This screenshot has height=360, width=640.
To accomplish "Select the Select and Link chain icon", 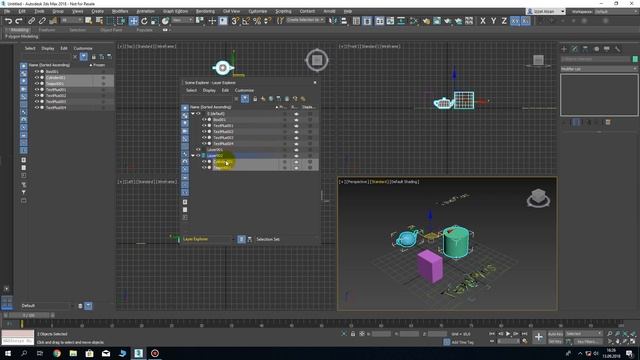I will pos(31,21).
